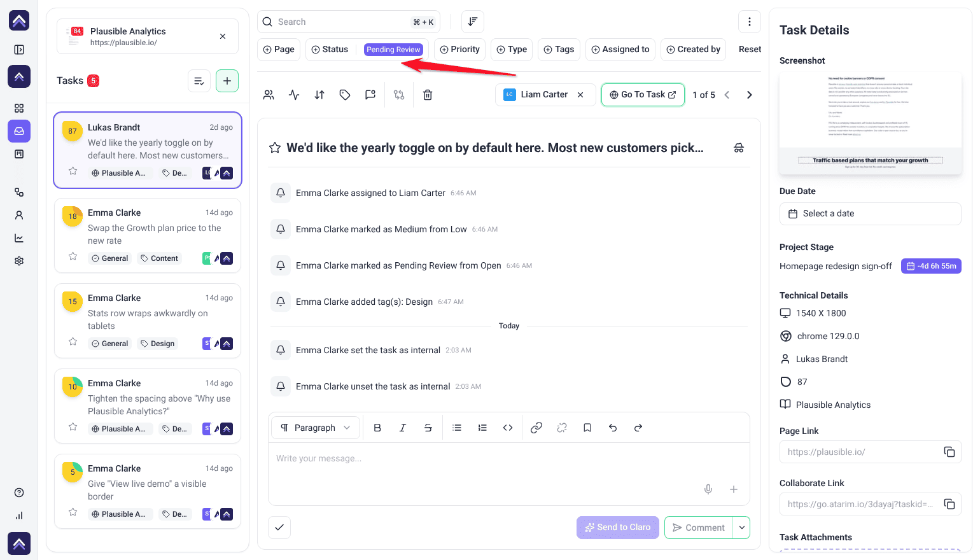
Task: Click the sort order icon next to search
Action: tap(473, 22)
